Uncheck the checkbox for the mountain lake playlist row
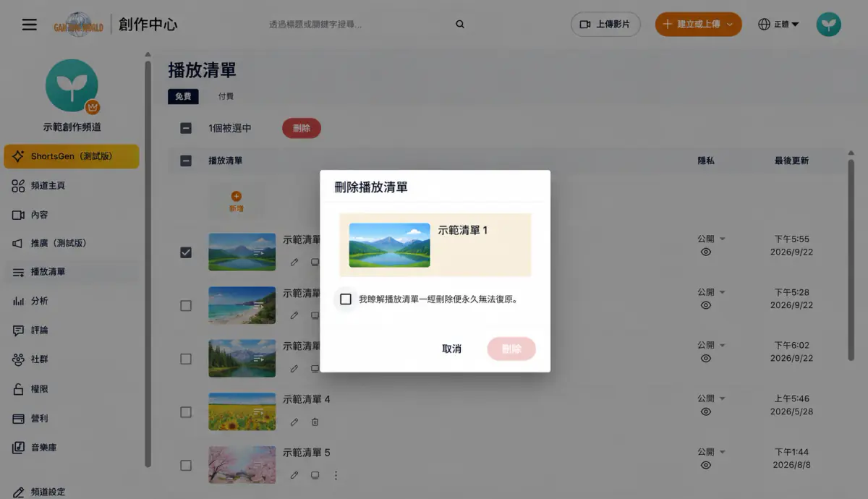 [186, 252]
